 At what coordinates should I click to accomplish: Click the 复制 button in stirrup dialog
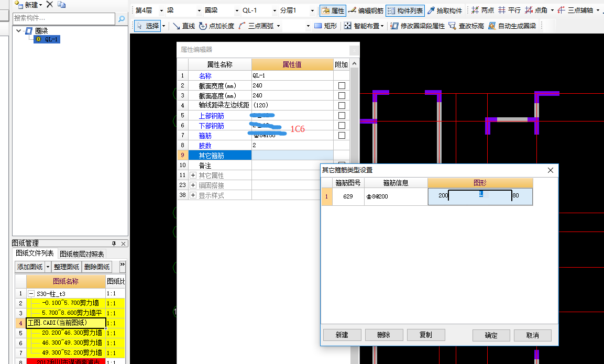tap(426, 335)
